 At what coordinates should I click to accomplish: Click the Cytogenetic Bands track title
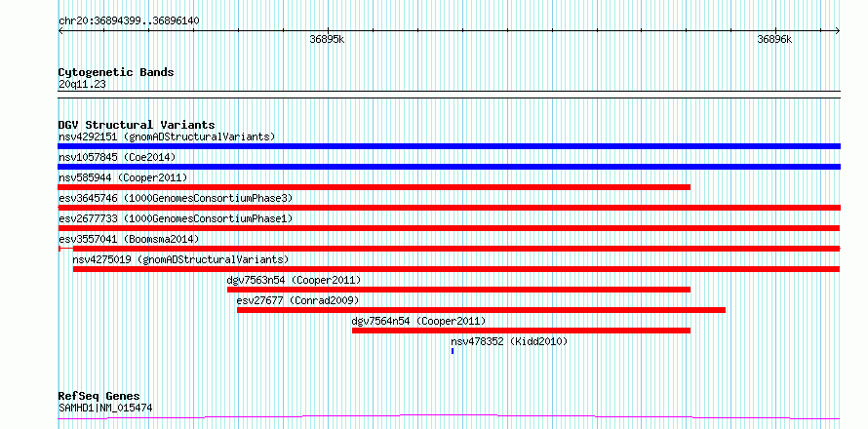click(x=116, y=72)
